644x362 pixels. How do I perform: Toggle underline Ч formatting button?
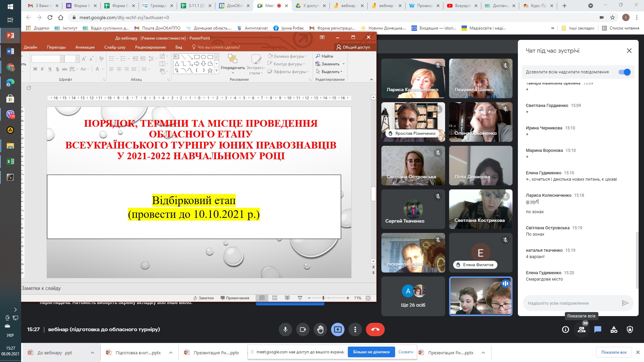pyautogui.click(x=50, y=69)
